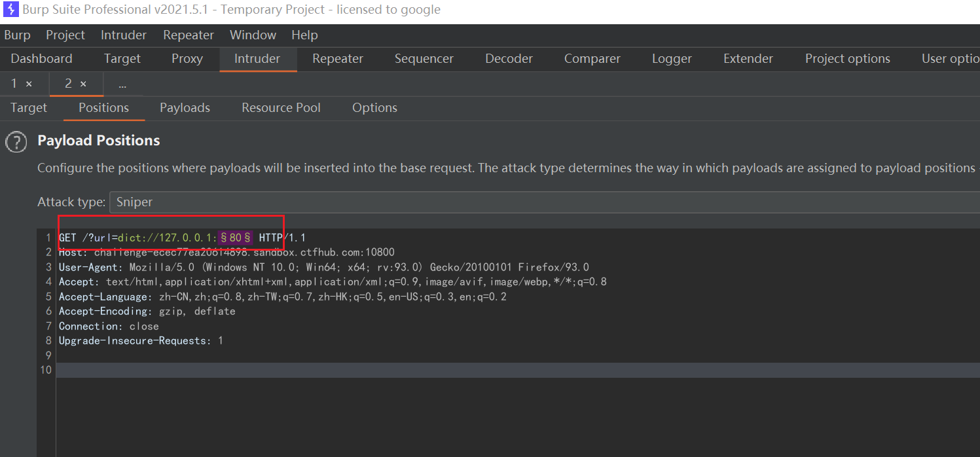Select the Positions sub-tab
980x457 pixels.
tap(103, 108)
